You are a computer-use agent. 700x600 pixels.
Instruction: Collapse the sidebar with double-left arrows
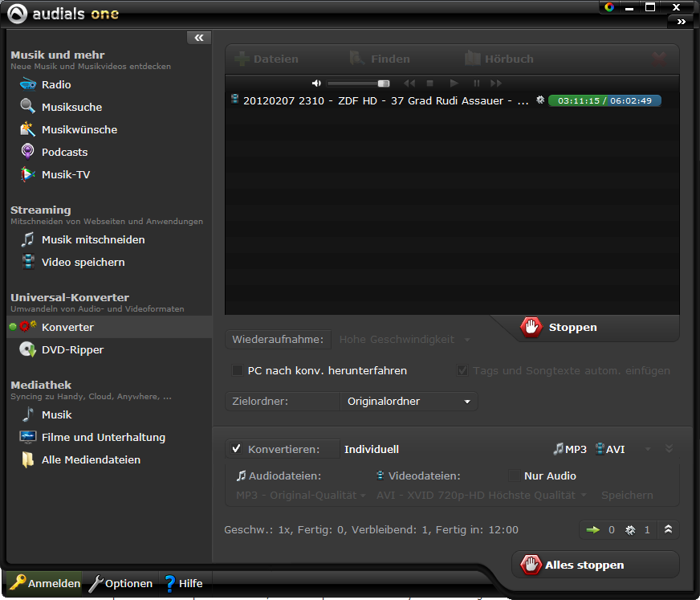(x=199, y=38)
